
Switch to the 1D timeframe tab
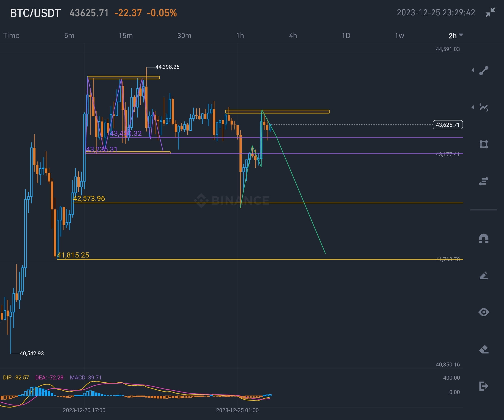point(346,35)
